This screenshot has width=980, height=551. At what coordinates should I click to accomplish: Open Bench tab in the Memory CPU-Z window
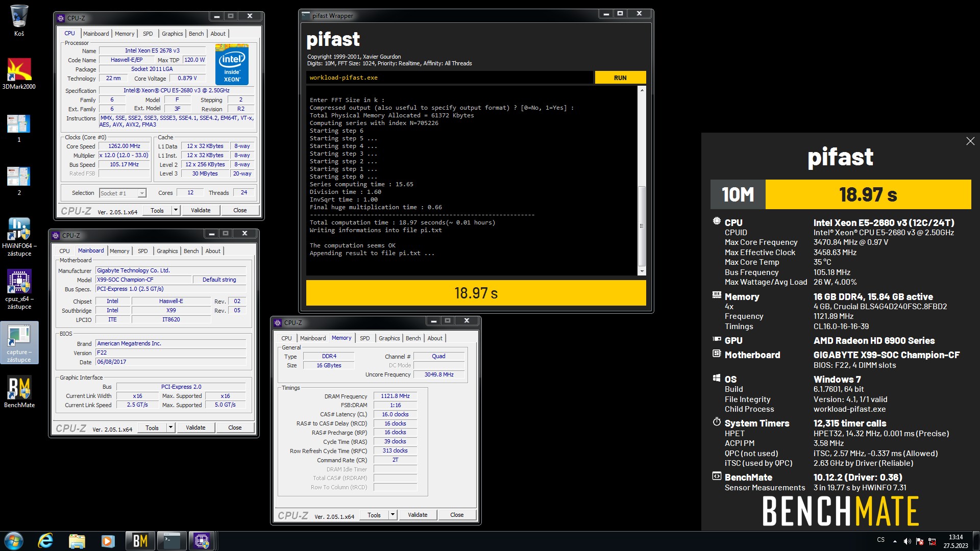(413, 338)
